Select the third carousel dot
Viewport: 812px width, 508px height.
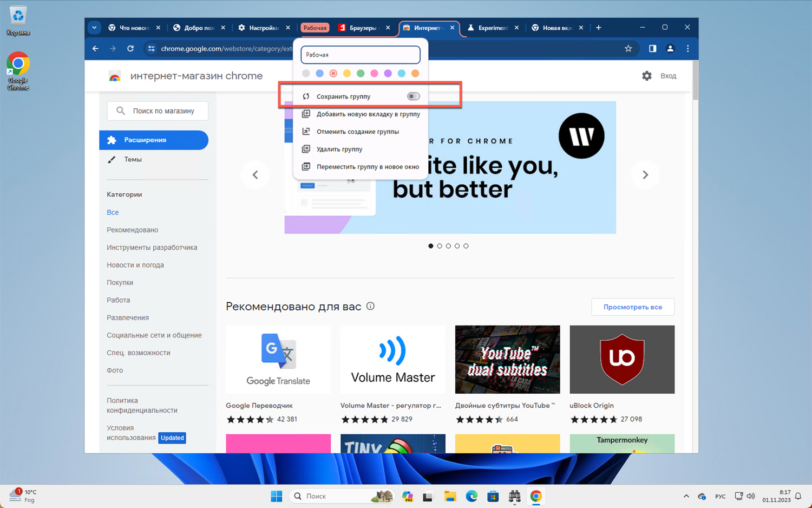coord(448,246)
